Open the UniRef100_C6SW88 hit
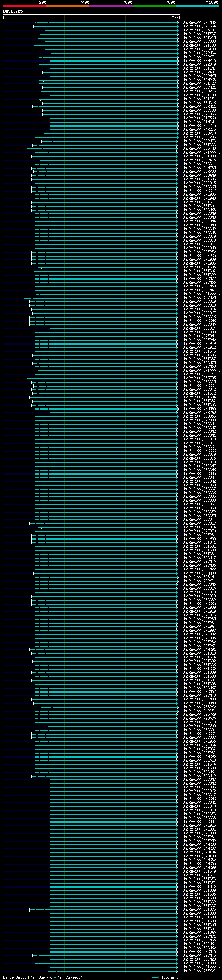Screen dimensions: 222x980 [x=199, y=41]
